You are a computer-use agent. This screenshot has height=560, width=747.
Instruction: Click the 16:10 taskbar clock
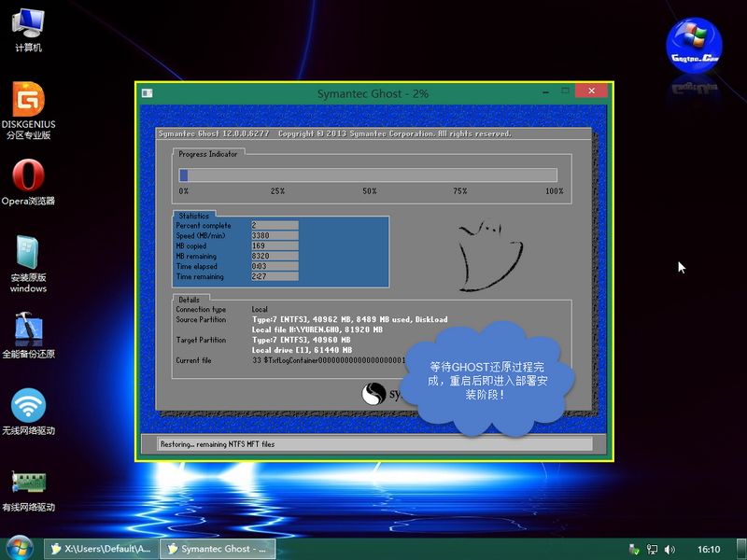click(709, 550)
